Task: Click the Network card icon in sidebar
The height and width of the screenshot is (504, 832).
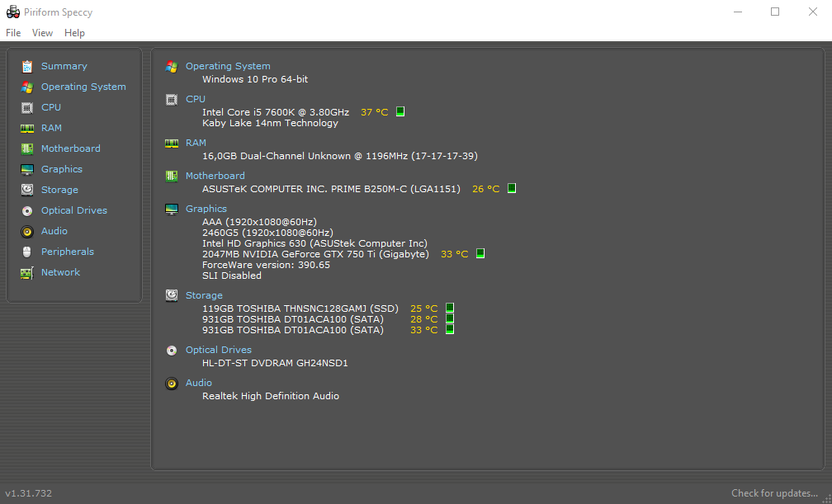Action: pyautogui.click(x=27, y=273)
